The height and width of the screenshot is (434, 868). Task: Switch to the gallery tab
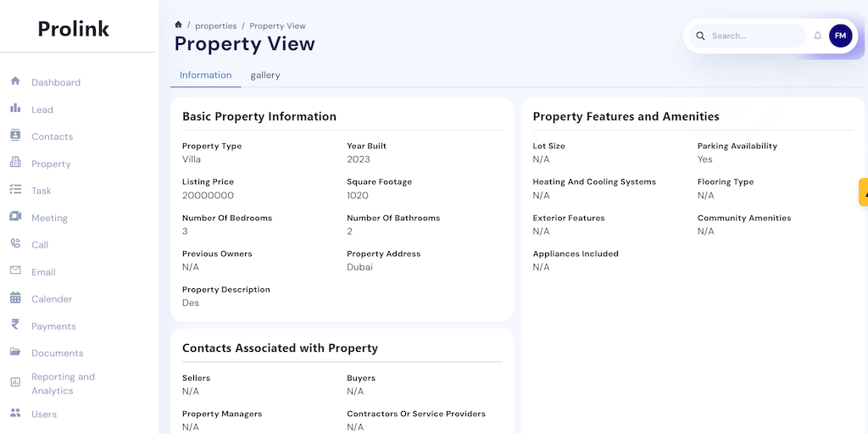(x=265, y=75)
